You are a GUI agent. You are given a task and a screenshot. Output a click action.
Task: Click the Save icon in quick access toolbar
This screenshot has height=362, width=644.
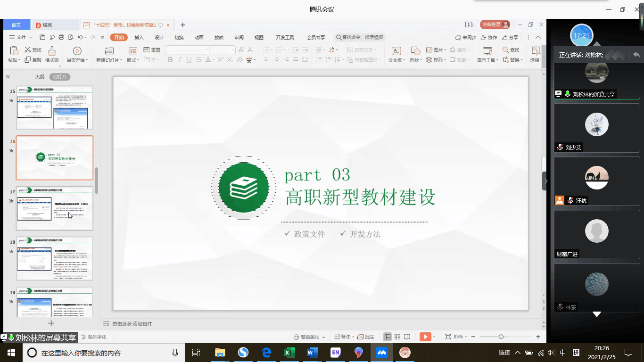42,38
